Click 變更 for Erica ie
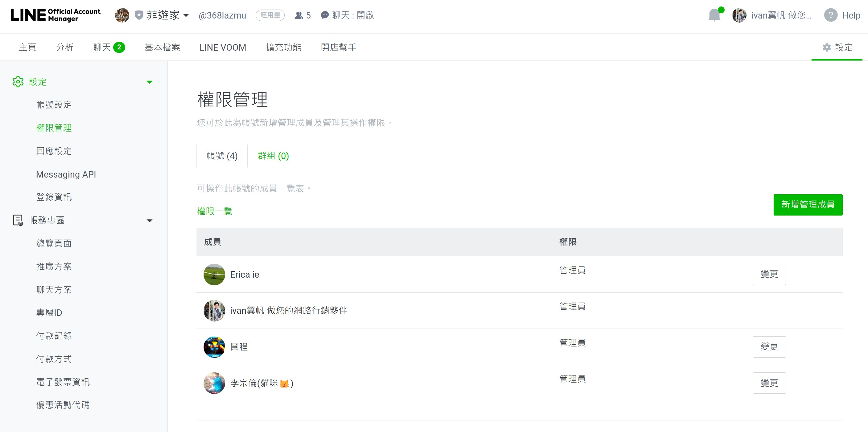Viewport: 868px width, 432px height. point(769,274)
